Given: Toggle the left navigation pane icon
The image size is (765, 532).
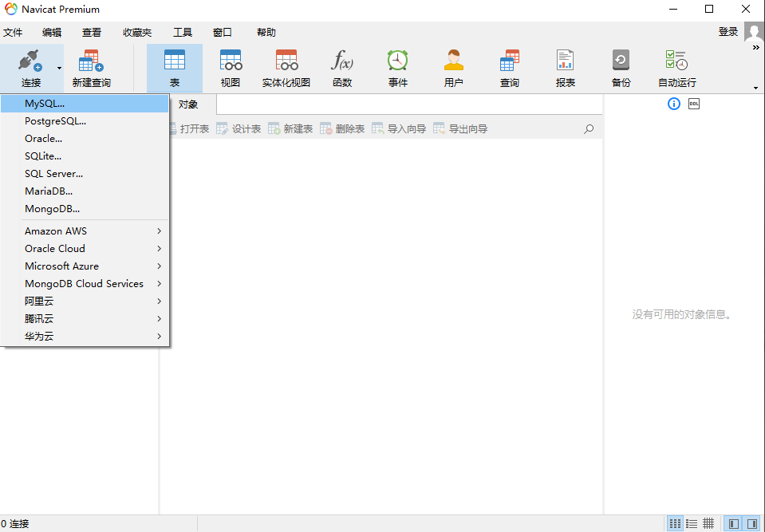Looking at the screenshot, I should 734,524.
